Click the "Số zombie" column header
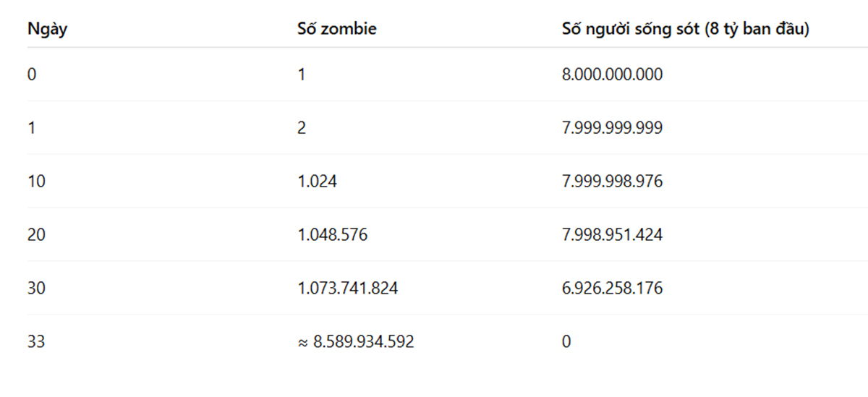 336,30
